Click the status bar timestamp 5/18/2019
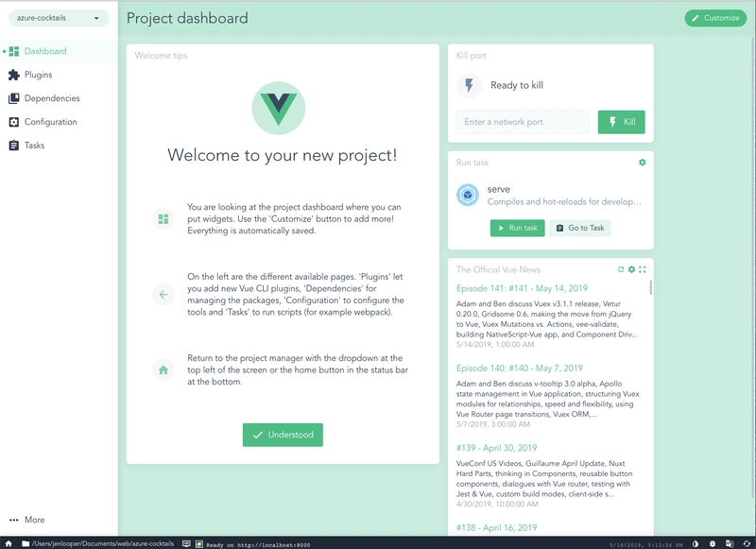Screen dimensions: 756x549 pos(645,545)
